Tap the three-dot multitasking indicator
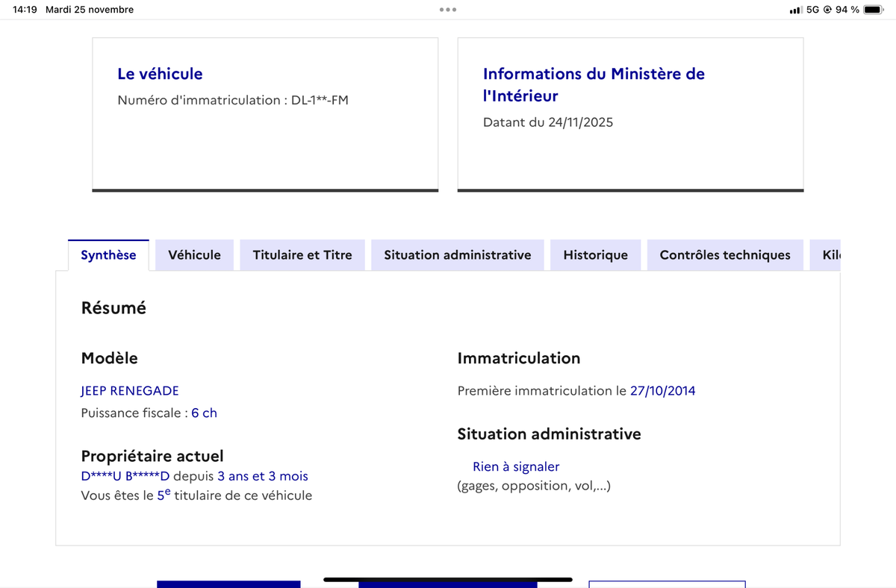This screenshot has width=896, height=588. pyautogui.click(x=448, y=10)
